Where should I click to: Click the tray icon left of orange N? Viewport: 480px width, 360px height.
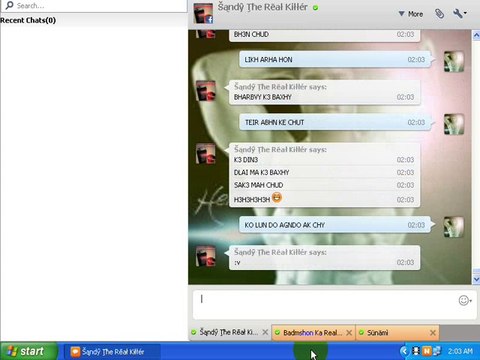point(416,351)
